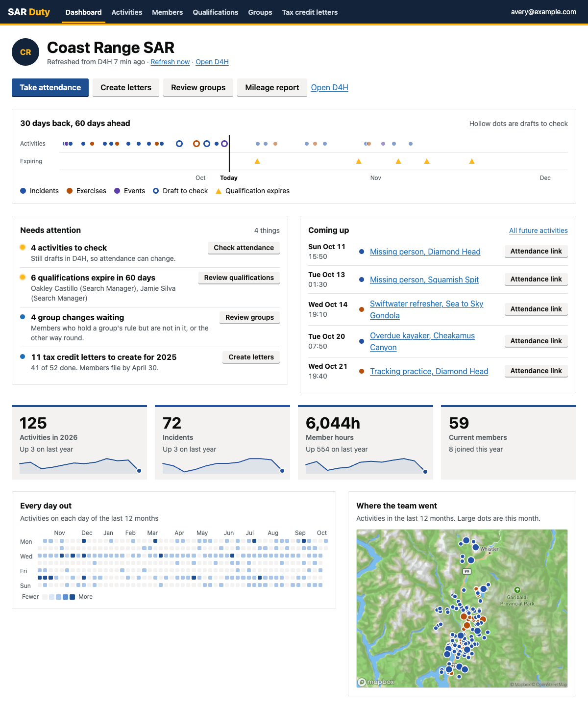Click the SAR Duty logo
Screen dimensions: 588x712
[29, 12]
